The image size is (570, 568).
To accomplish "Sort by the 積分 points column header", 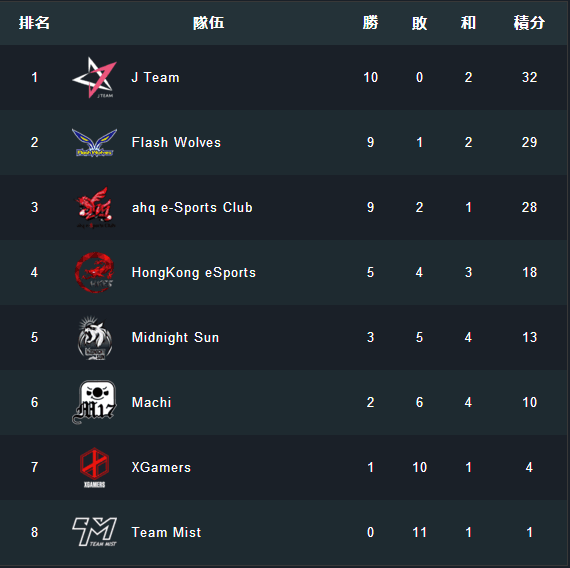I will 529,23.
